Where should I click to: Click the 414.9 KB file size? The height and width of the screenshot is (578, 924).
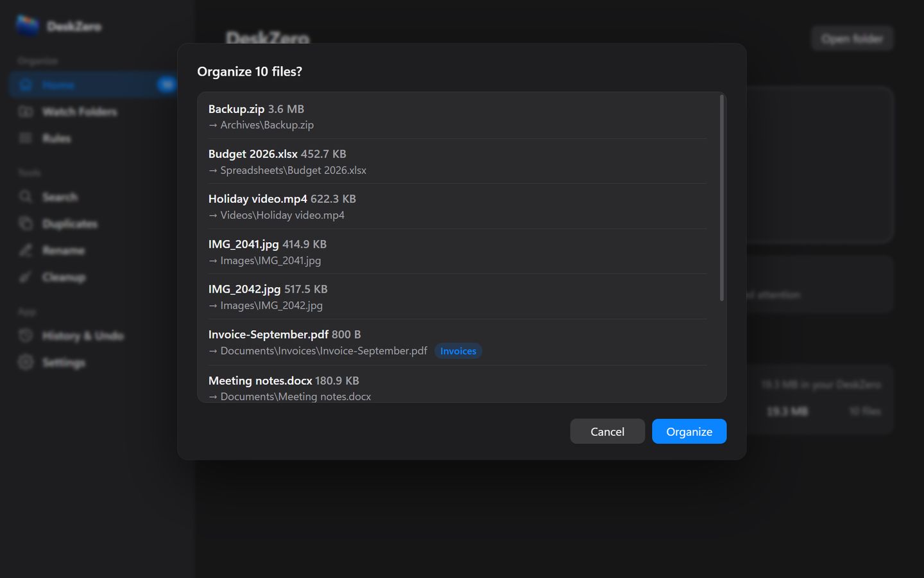[x=305, y=244]
